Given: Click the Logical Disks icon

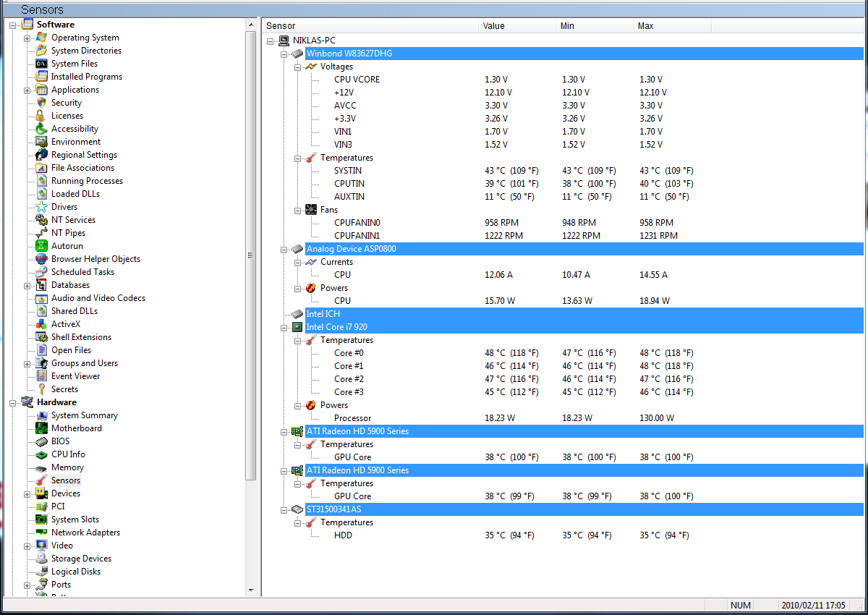Looking at the screenshot, I should pyautogui.click(x=42, y=572).
